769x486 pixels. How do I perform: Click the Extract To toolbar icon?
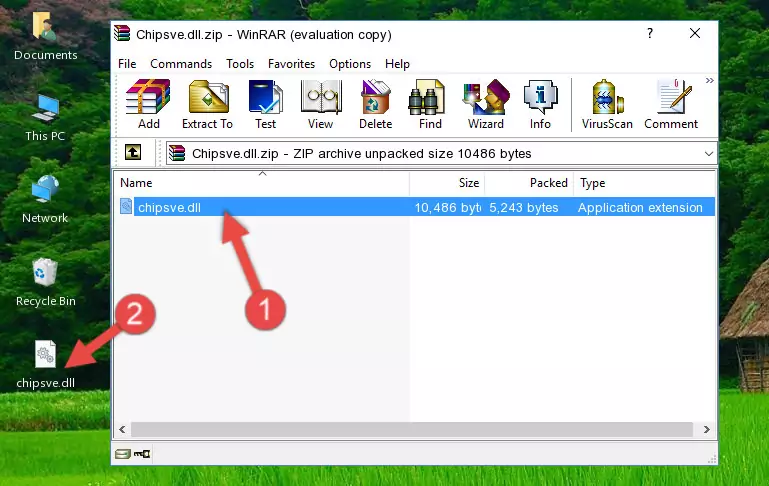click(x=207, y=104)
